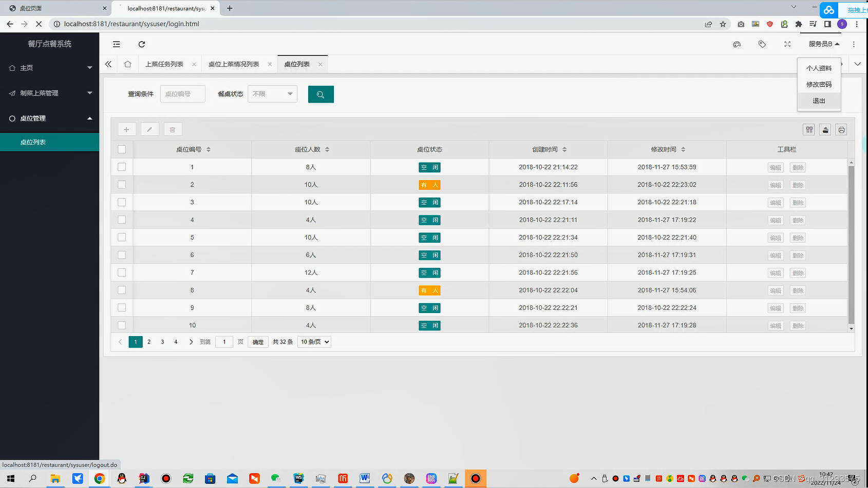Select 个人资料 from user menu
The height and width of the screenshot is (488, 868).
point(819,68)
